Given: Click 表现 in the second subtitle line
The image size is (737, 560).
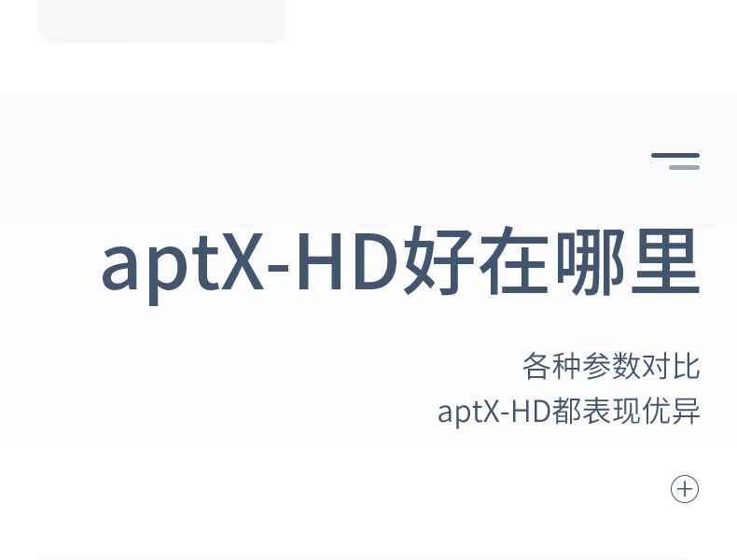Looking at the screenshot, I should (611, 411).
